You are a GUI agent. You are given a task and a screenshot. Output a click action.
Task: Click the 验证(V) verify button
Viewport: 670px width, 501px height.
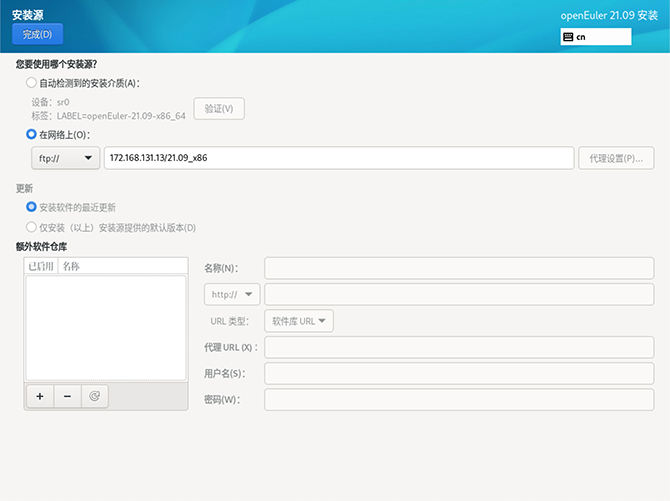coord(219,109)
